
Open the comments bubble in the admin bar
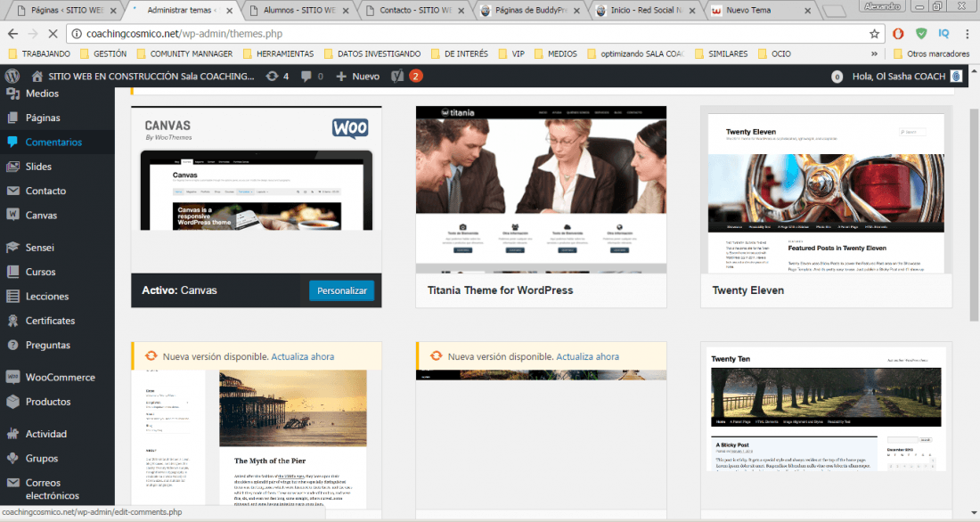pyautogui.click(x=312, y=77)
